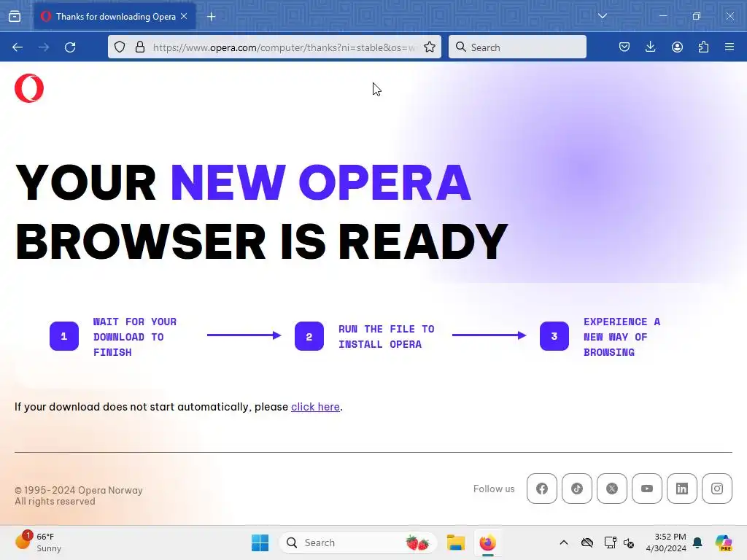
Task: Follow the 'click here' download link
Action: [315, 407]
